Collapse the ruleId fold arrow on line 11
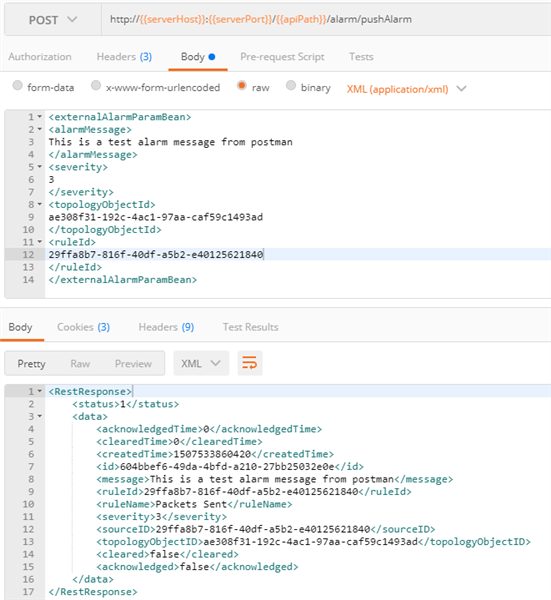The height and width of the screenshot is (600, 551). [39, 242]
